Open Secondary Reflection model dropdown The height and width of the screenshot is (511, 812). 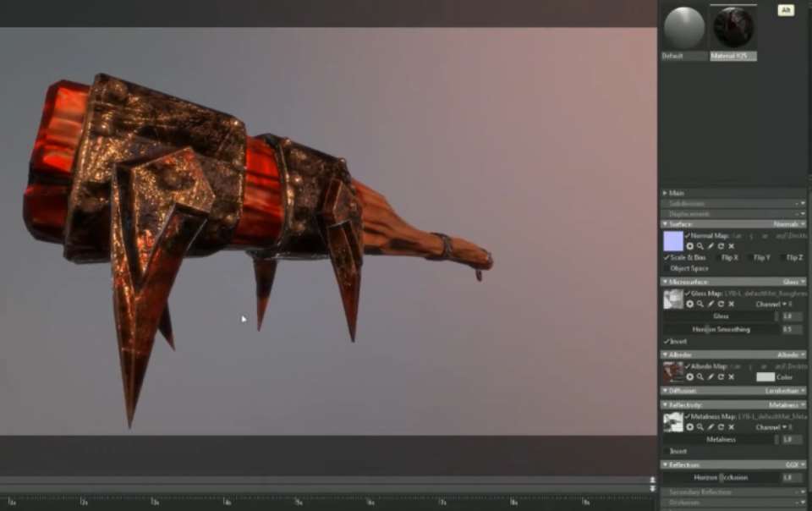[x=801, y=492]
